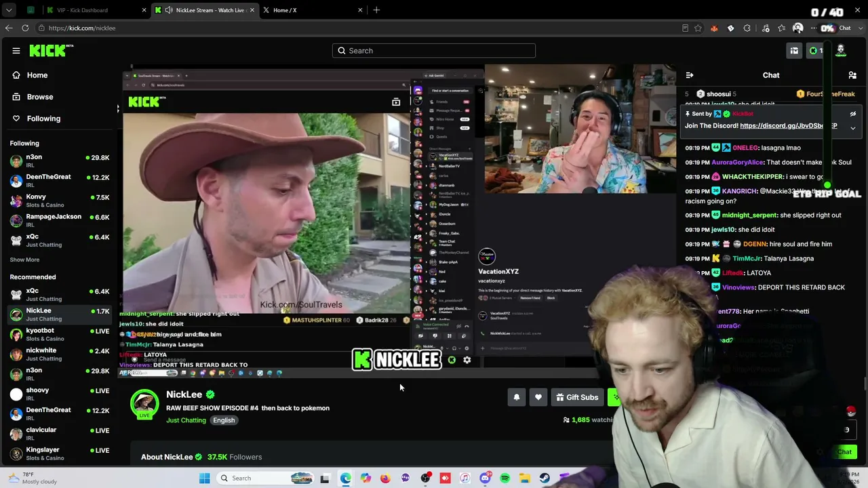Switch to the Home / X tab

click(311, 10)
